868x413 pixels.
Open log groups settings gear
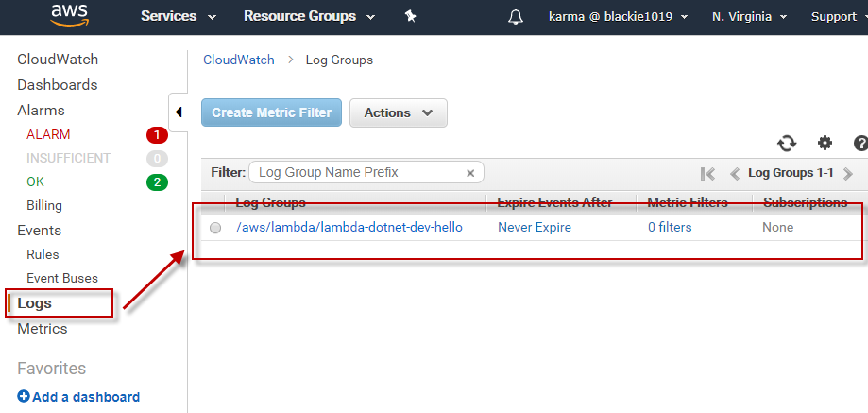[825, 143]
